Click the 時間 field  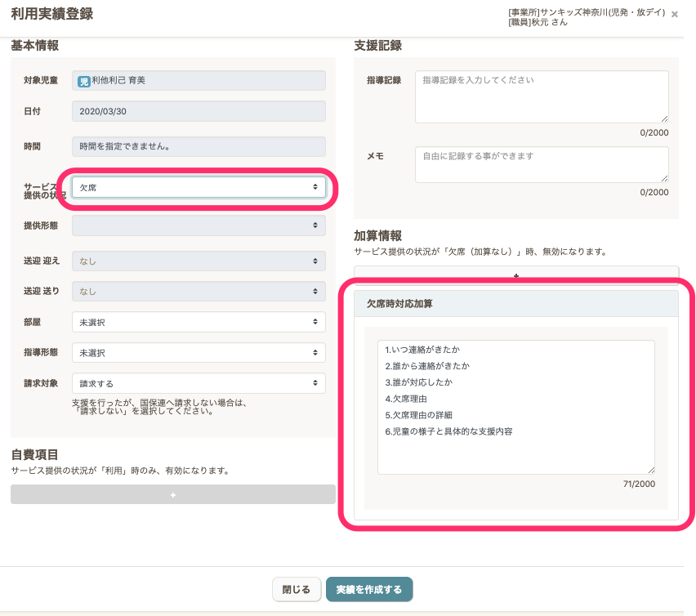click(199, 146)
